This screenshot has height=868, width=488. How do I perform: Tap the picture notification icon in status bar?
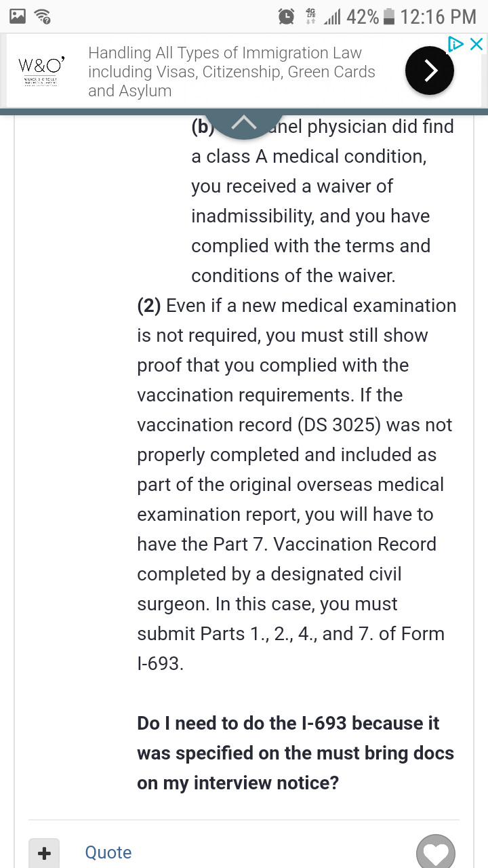tap(18, 16)
